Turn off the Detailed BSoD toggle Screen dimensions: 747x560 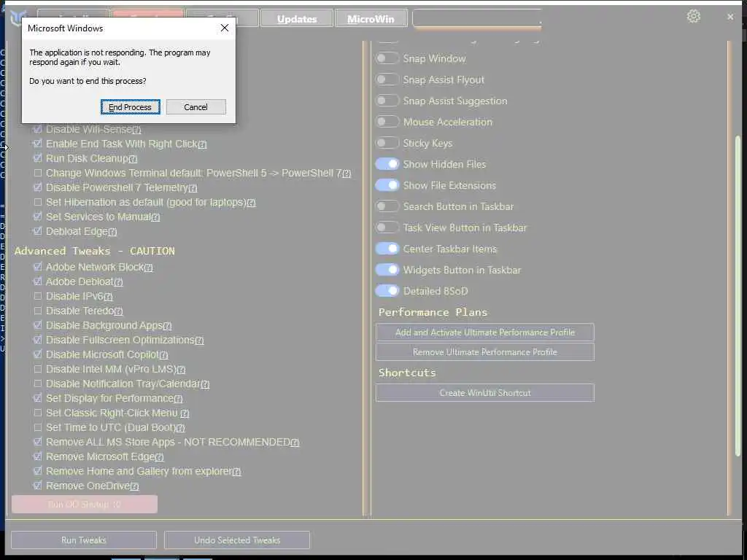387,290
